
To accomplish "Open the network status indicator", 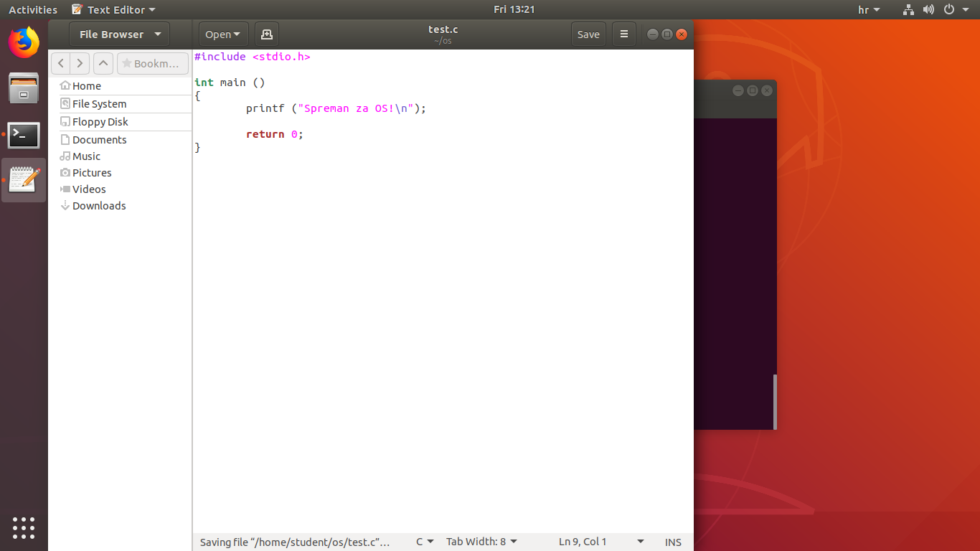I will click(908, 10).
